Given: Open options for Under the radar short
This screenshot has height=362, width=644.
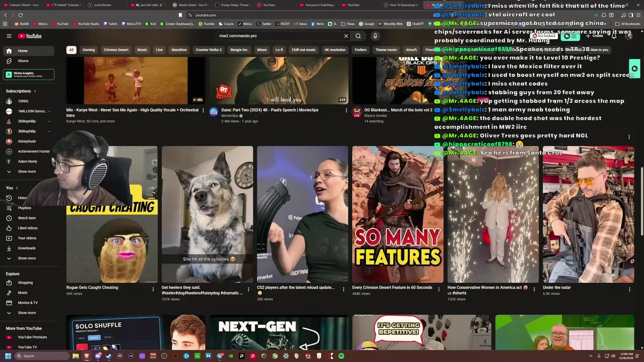Looking at the screenshot, I should tap(629, 289).
